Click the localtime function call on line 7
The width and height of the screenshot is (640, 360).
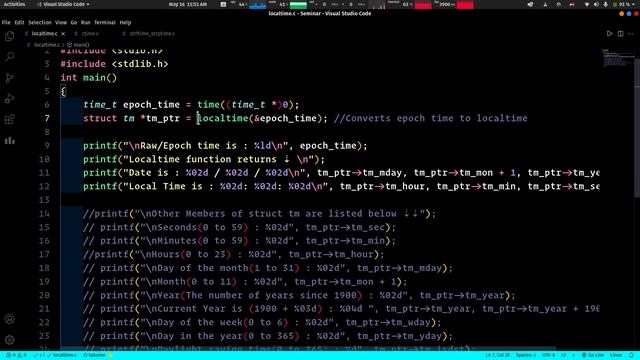pos(222,118)
